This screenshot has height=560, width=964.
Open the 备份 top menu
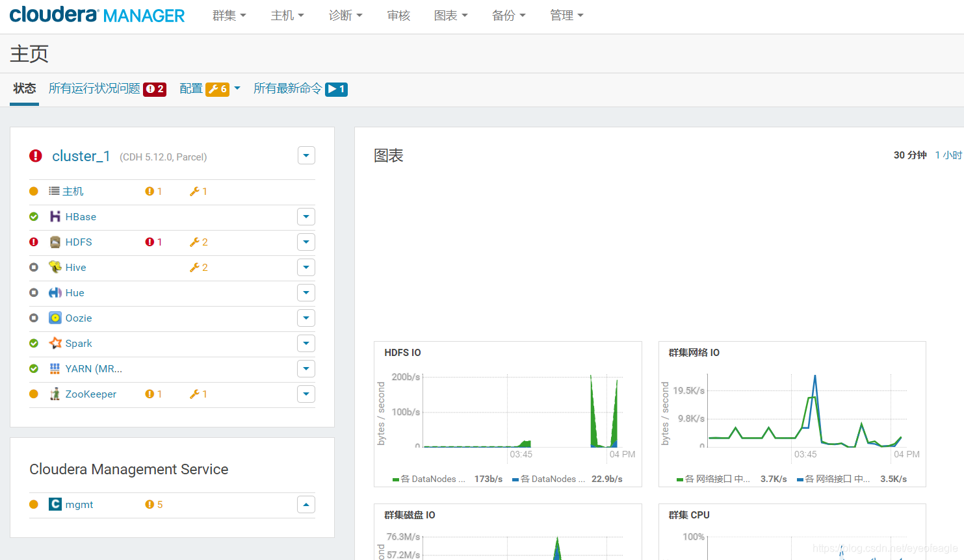508,16
